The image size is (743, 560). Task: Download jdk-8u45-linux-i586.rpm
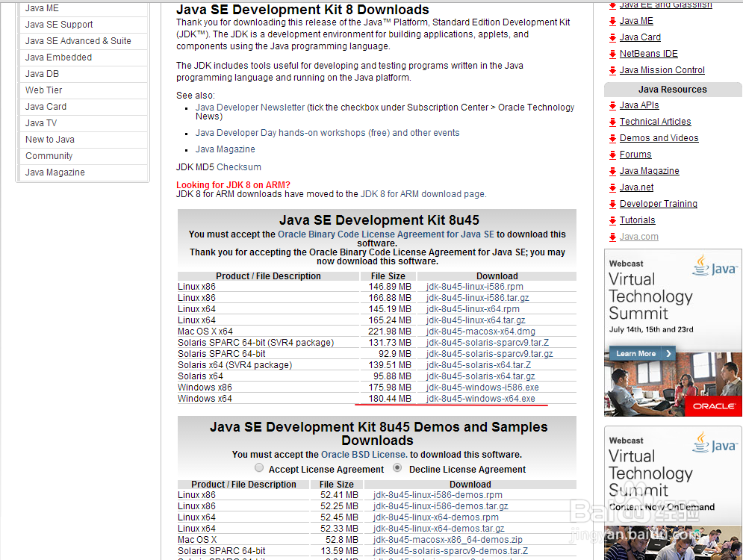(x=475, y=287)
